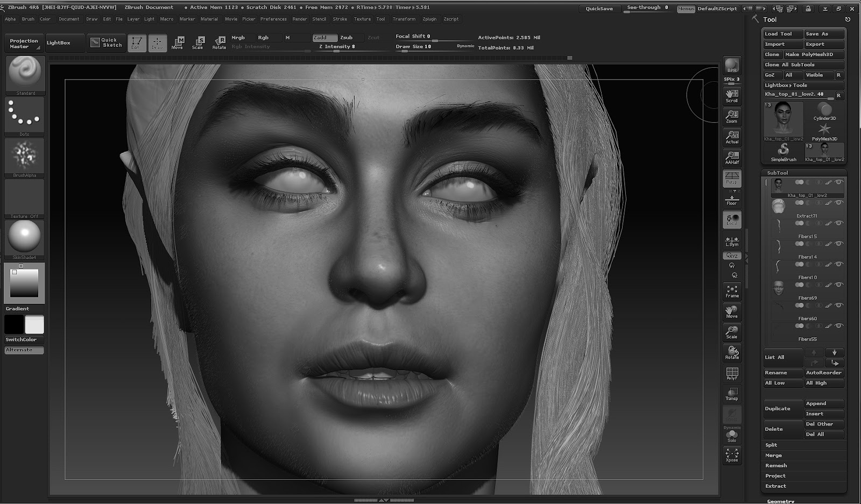The height and width of the screenshot is (504, 861).
Task: Select the Scroll canvas icon
Action: pos(732,96)
